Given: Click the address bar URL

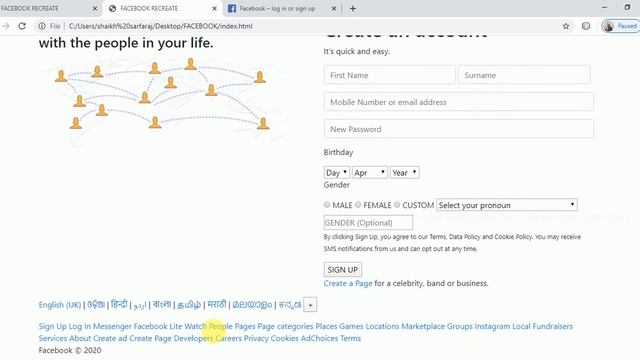Looking at the screenshot, I should point(161,26).
